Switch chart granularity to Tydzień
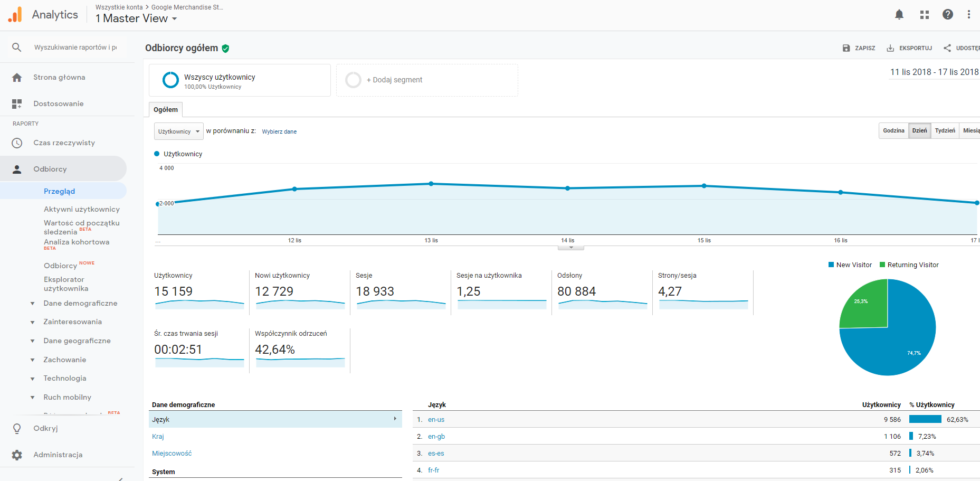The image size is (980, 481). coord(945,130)
